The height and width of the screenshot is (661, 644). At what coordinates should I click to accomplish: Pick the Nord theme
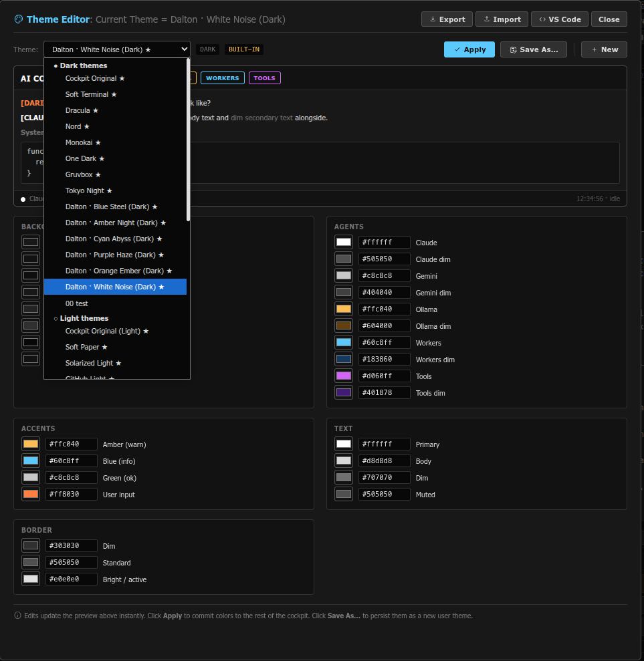click(115, 126)
